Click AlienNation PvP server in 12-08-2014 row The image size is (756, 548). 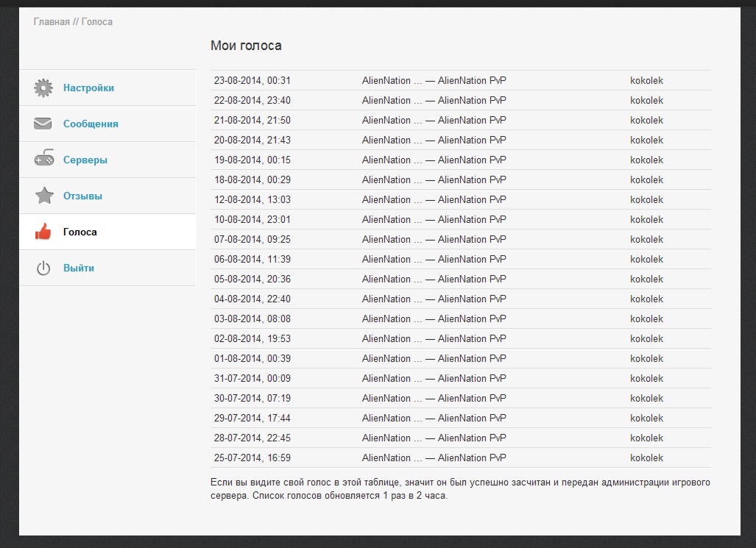434,199
